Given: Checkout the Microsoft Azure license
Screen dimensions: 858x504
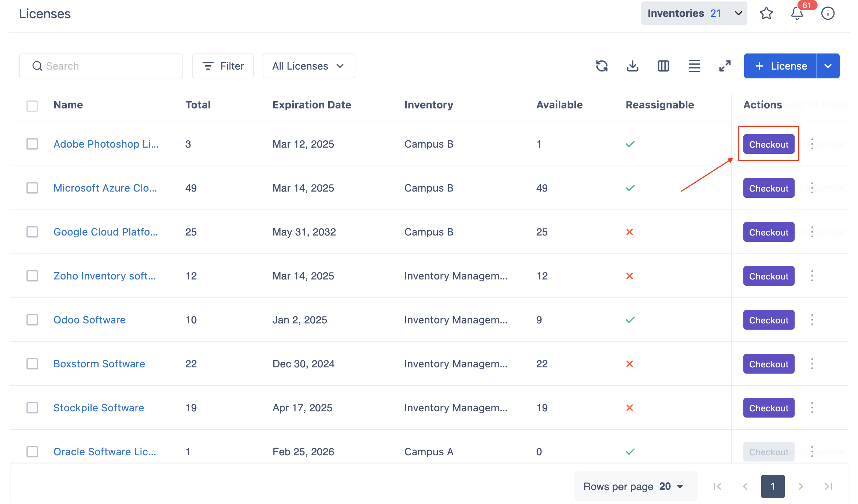Looking at the screenshot, I should click(769, 188).
